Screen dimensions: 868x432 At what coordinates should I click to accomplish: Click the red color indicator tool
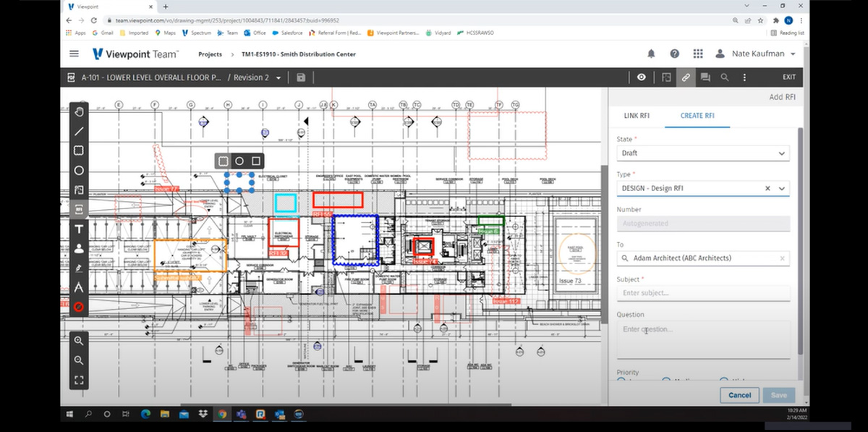79,307
